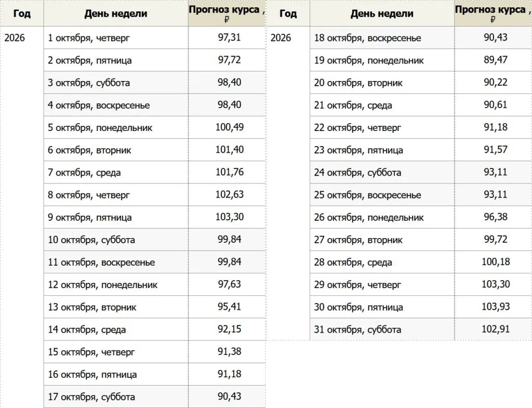The width and height of the screenshot is (532, 408).
Task: Select the '29 октября, четверг' cell
Action: coord(382,284)
